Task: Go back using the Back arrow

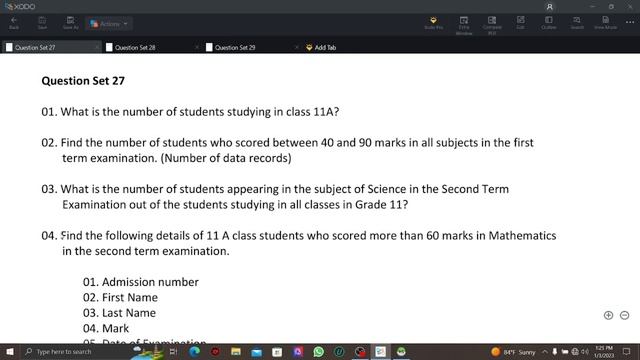Action: 14,23
